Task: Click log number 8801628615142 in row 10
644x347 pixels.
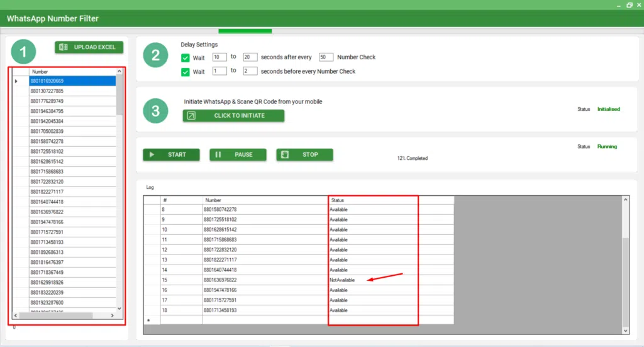Action: (x=220, y=229)
